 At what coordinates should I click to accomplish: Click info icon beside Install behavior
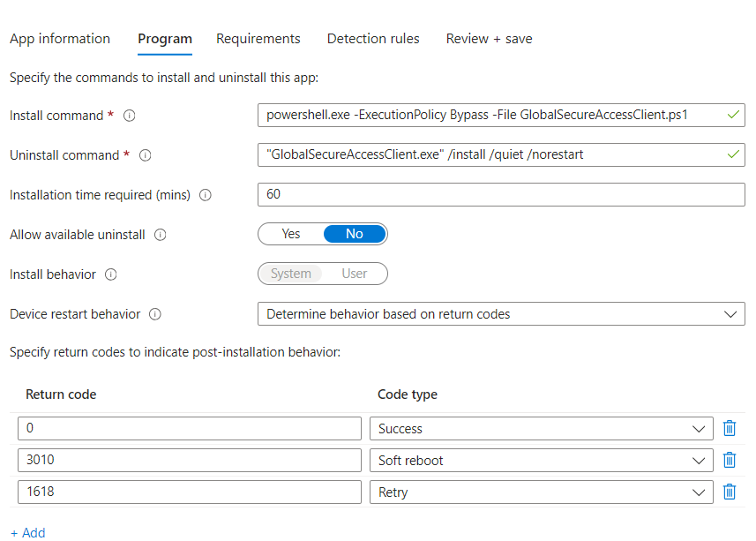tap(111, 274)
